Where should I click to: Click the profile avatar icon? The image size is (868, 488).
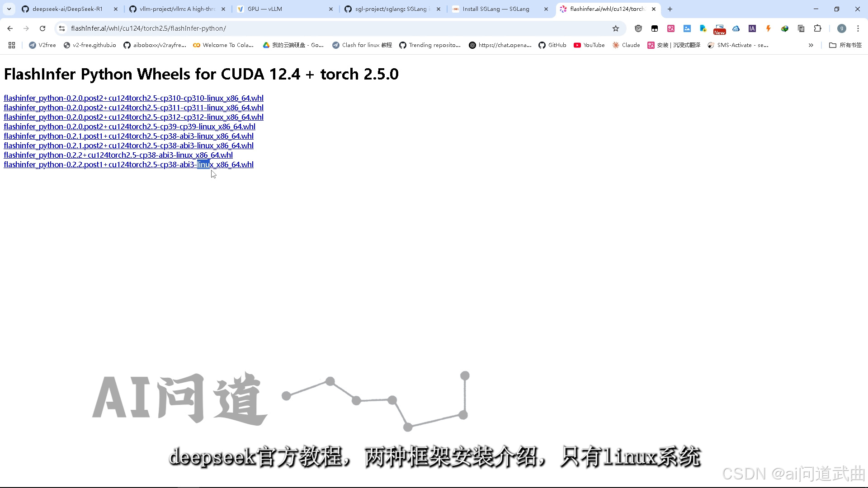click(841, 28)
